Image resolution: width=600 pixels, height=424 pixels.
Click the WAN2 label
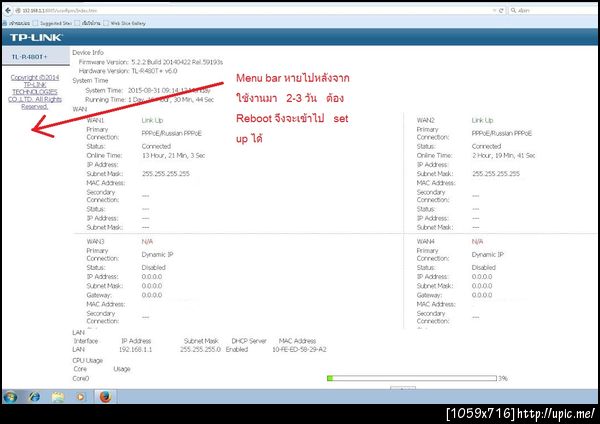[426, 120]
